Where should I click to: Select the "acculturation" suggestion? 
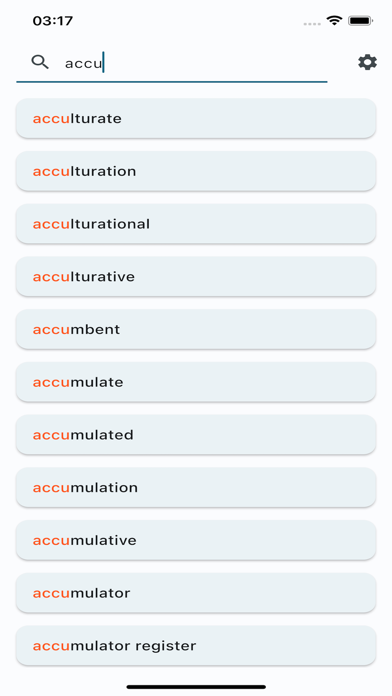pos(196,171)
